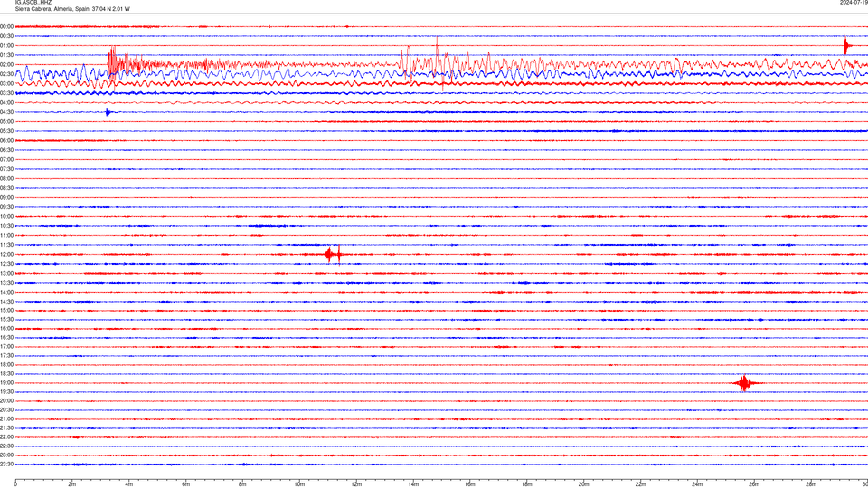Click the 06:00 trace time label
Viewport: 868px width, 488px height.
pos(6,141)
